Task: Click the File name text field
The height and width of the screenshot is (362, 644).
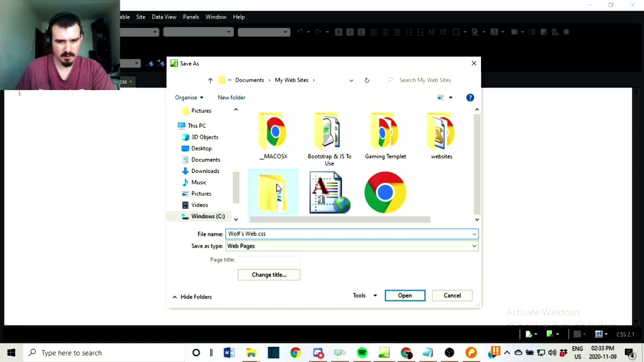Action: 348,234
